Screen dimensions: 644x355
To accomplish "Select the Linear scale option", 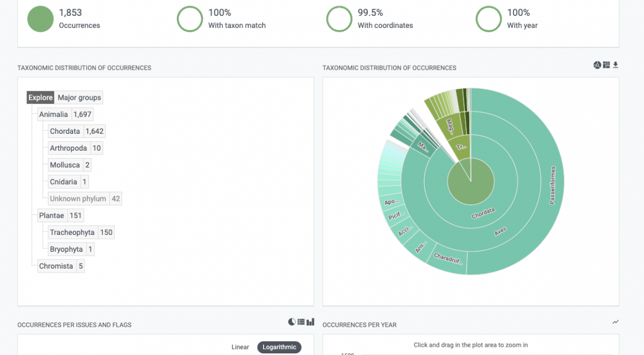I will tap(240, 347).
